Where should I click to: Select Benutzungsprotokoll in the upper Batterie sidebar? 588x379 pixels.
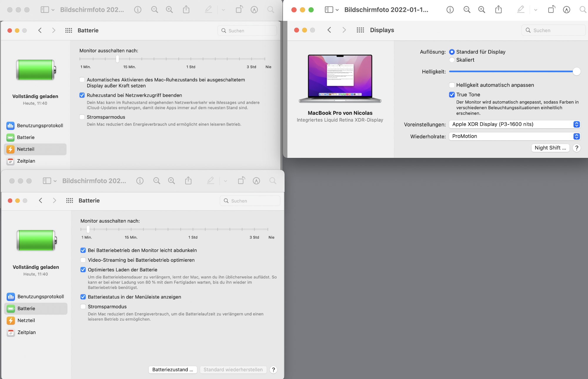tap(40, 126)
